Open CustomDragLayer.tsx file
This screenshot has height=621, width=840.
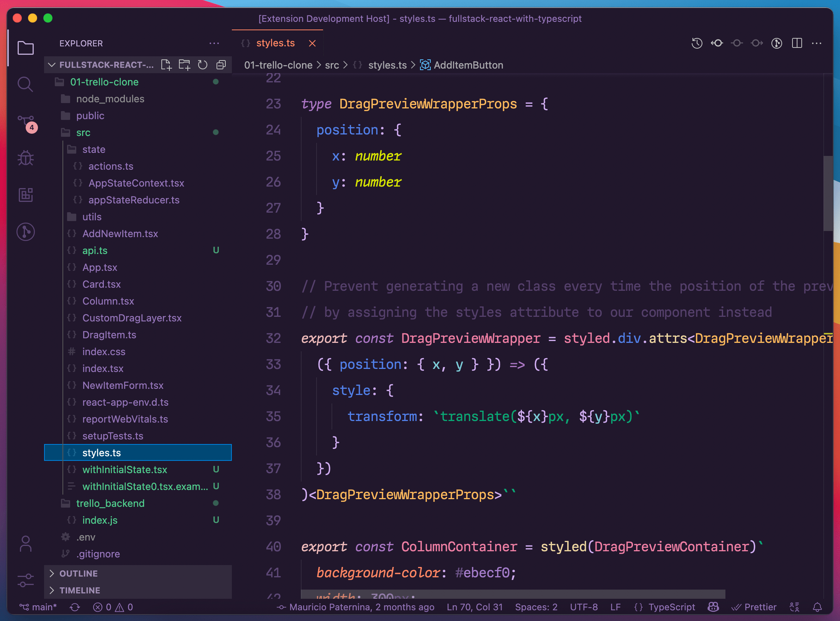[x=138, y=318]
